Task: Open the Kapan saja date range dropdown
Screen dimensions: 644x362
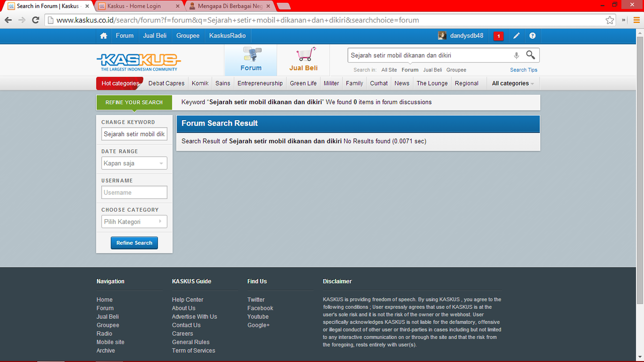Action: pyautogui.click(x=134, y=163)
